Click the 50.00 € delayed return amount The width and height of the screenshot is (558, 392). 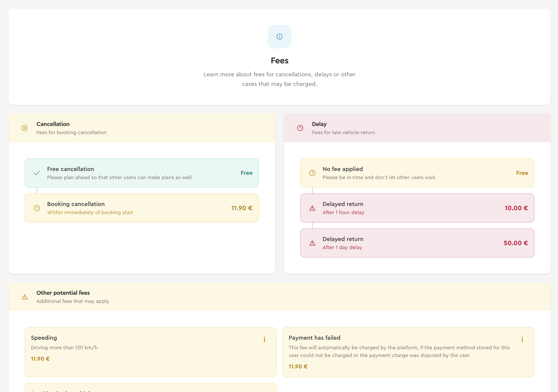pos(515,243)
